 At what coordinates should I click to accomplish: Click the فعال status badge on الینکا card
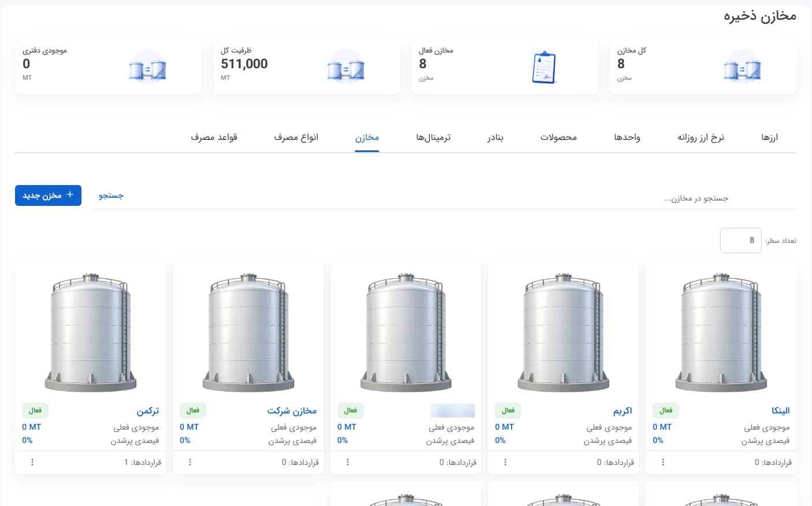coord(666,411)
